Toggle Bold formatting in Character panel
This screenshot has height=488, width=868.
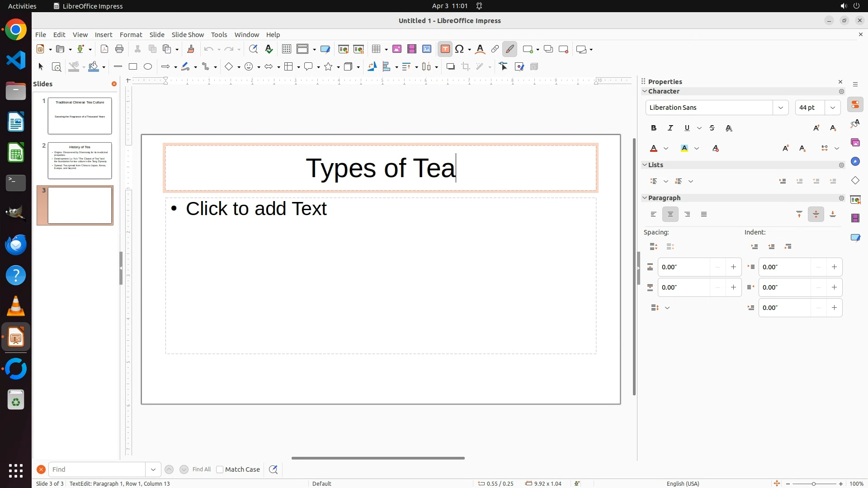point(654,128)
